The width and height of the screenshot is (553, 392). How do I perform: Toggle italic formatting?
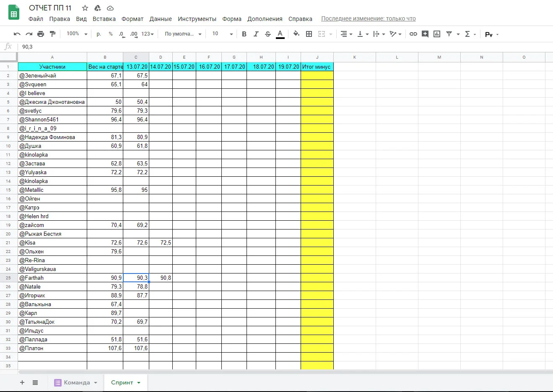pyautogui.click(x=256, y=34)
